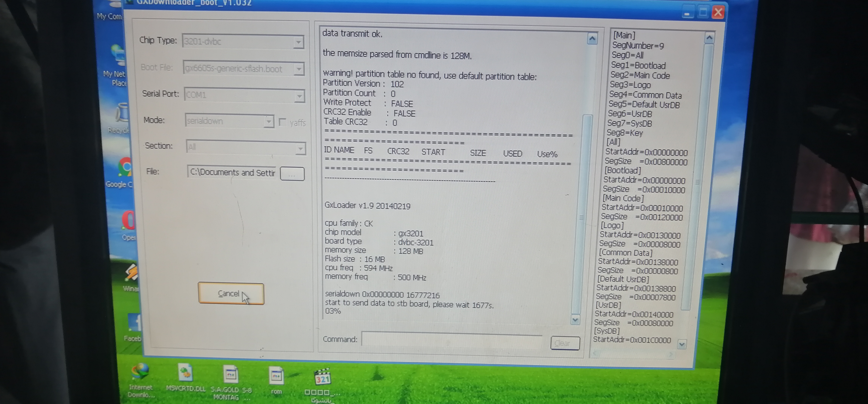
Task: Click log panel scroll up arrow
Action: [x=592, y=38]
